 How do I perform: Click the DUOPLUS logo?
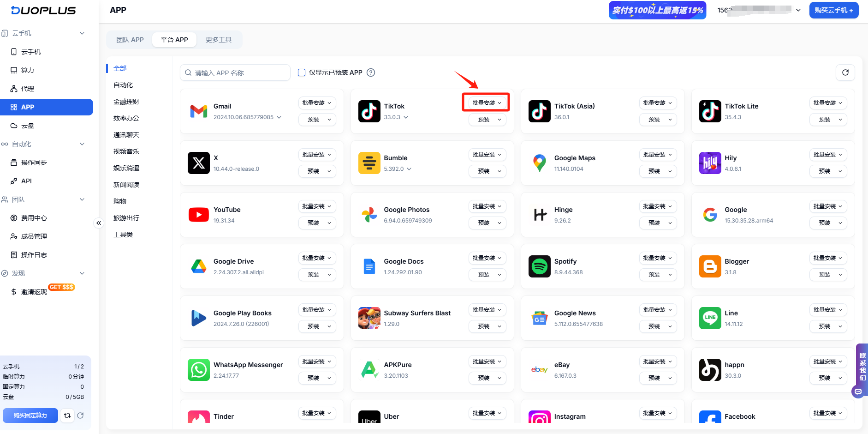(x=43, y=10)
